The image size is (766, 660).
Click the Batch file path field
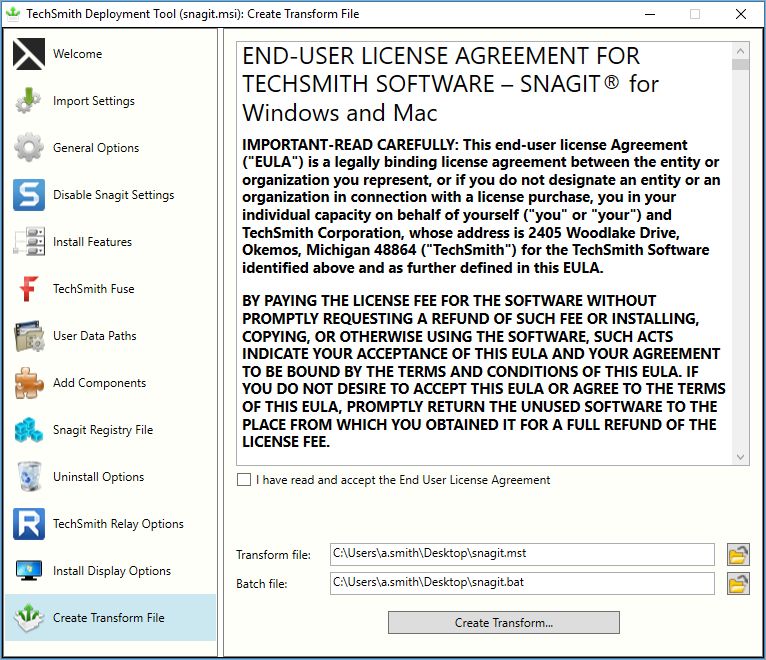522,583
